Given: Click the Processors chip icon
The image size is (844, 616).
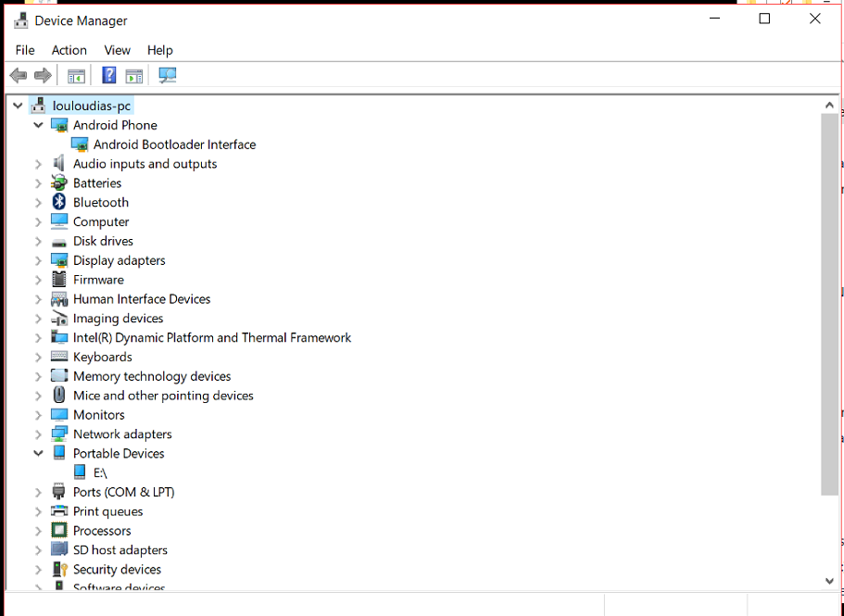Looking at the screenshot, I should (x=59, y=531).
